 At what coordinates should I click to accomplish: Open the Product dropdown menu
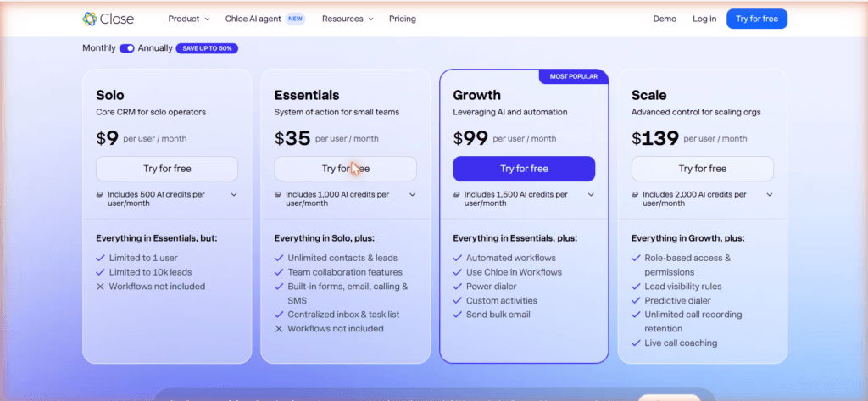click(x=189, y=19)
